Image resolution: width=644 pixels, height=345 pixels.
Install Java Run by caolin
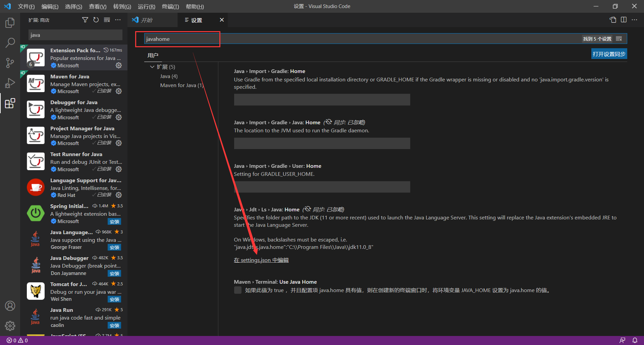click(x=114, y=325)
